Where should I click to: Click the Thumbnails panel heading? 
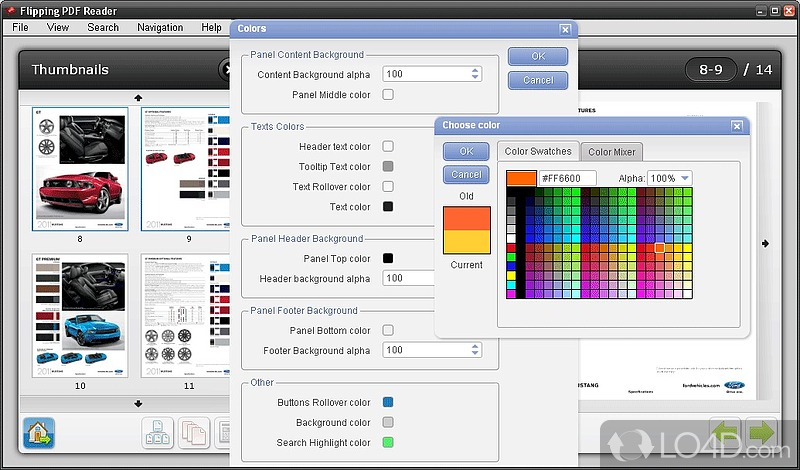(x=70, y=69)
